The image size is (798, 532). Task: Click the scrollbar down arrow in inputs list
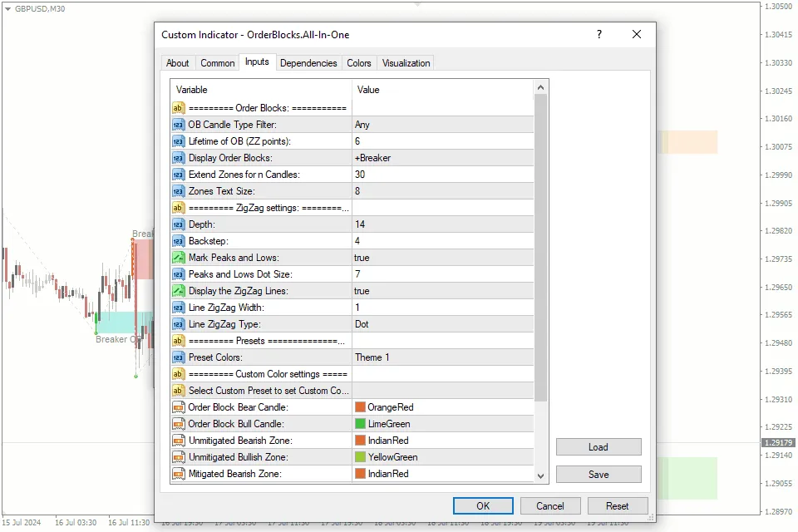pos(541,475)
